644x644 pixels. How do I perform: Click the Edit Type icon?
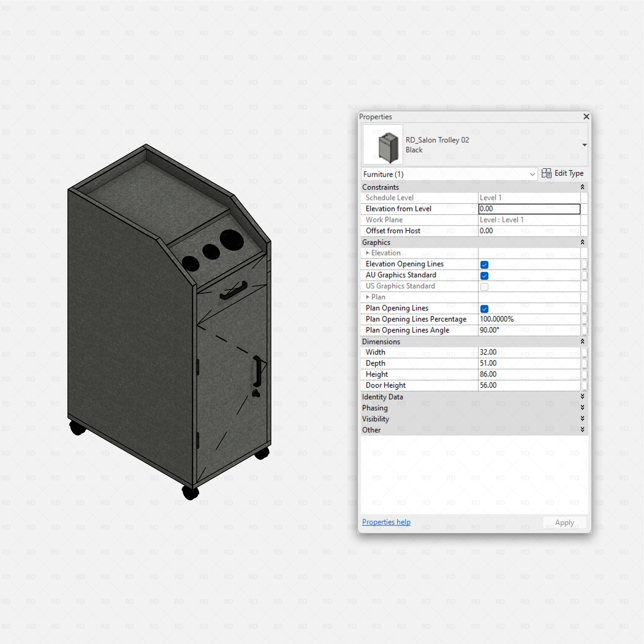pyautogui.click(x=546, y=174)
